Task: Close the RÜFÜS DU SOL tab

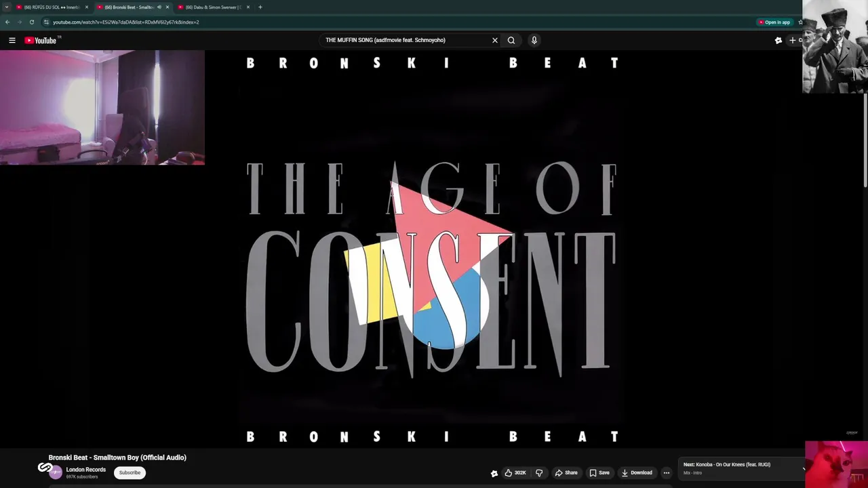Action: pos(87,7)
